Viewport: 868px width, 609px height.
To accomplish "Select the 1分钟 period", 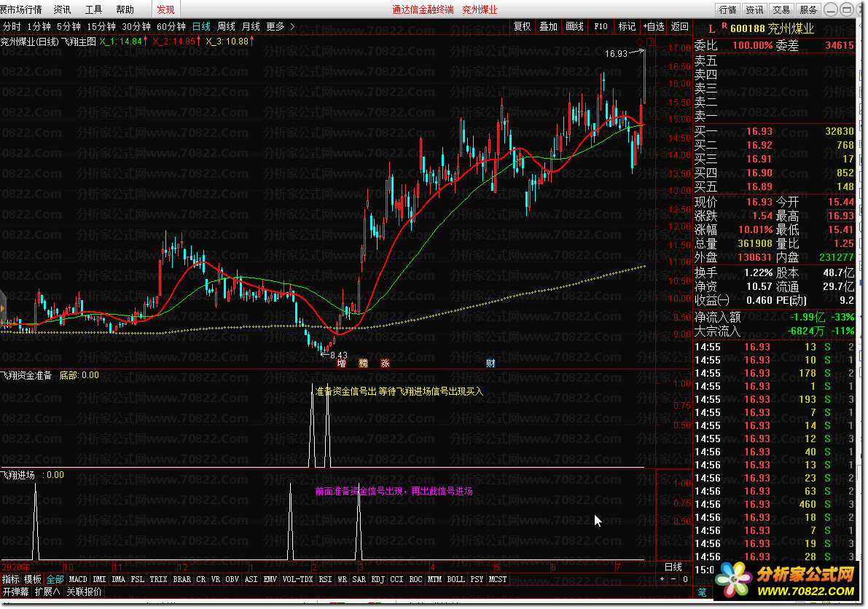I will pos(39,26).
